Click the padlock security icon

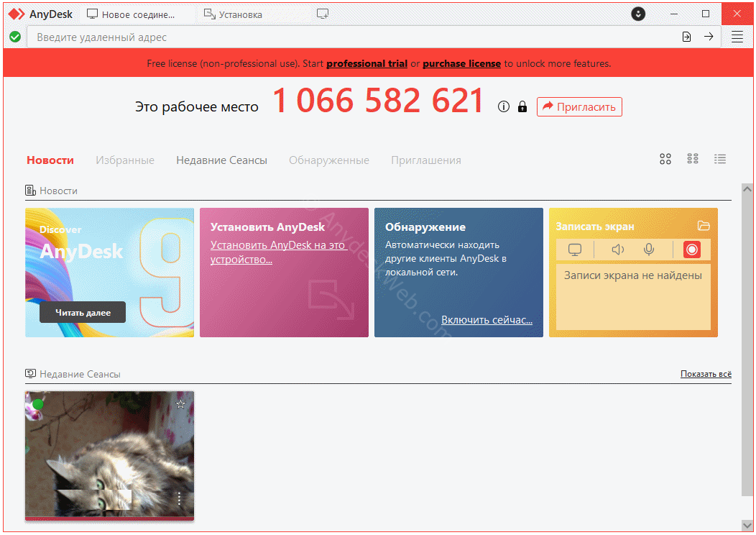[x=522, y=106]
